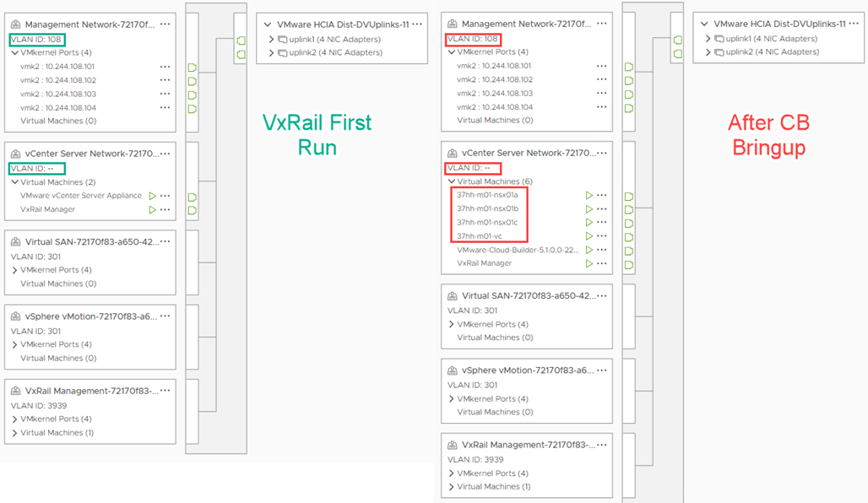Select VMware-Cloud-Builder-5.1.0.0-22... VM row
Screen dimensions: 868x503
[x=518, y=250]
